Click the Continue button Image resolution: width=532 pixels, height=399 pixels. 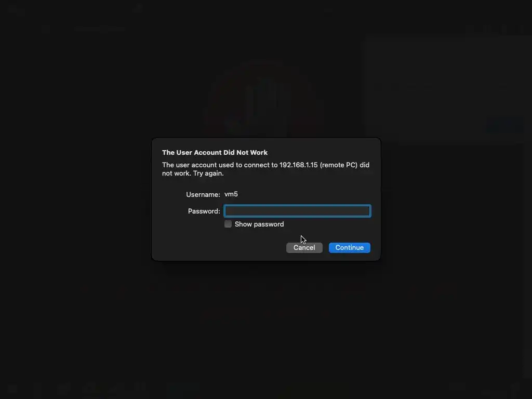[350, 248]
